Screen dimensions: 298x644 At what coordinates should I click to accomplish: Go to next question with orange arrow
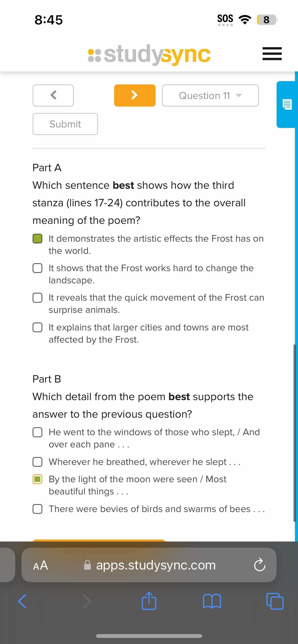coord(135,95)
